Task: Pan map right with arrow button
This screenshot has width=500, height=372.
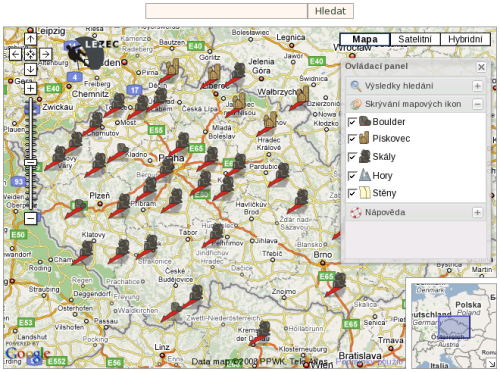Action: click(x=46, y=54)
